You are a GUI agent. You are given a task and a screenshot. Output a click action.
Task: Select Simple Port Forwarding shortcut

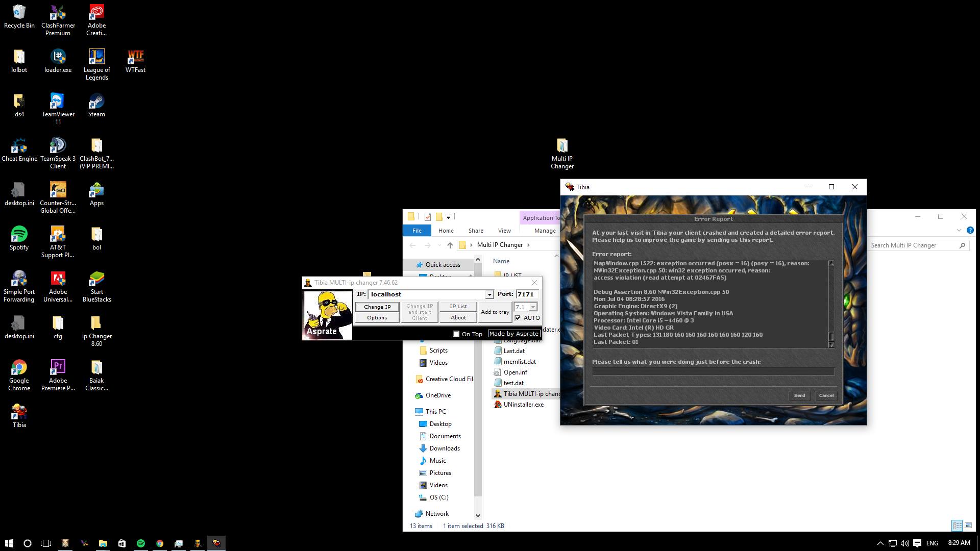(19, 287)
